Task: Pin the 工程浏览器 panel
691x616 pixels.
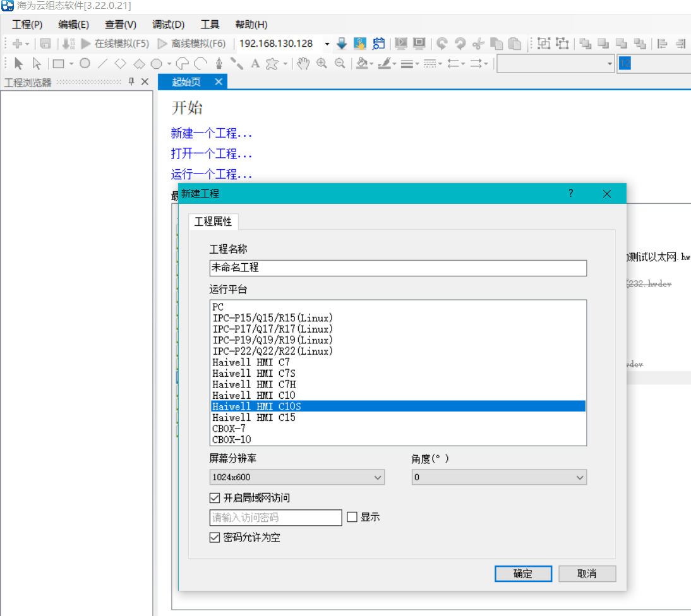Action: click(131, 81)
